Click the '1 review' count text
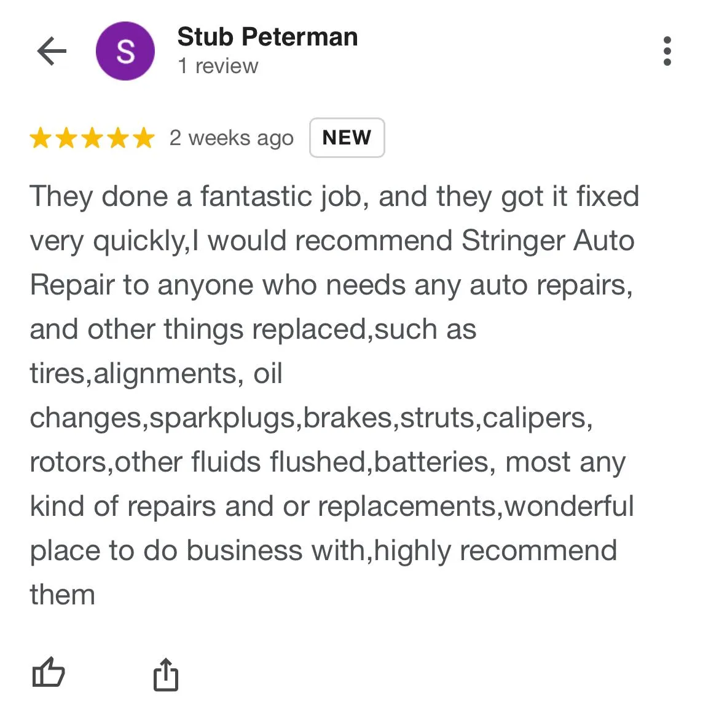719x728 pixels. (x=218, y=66)
